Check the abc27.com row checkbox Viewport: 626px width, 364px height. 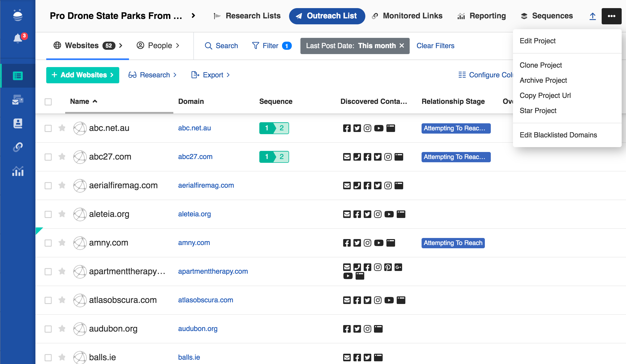point(48,157)
